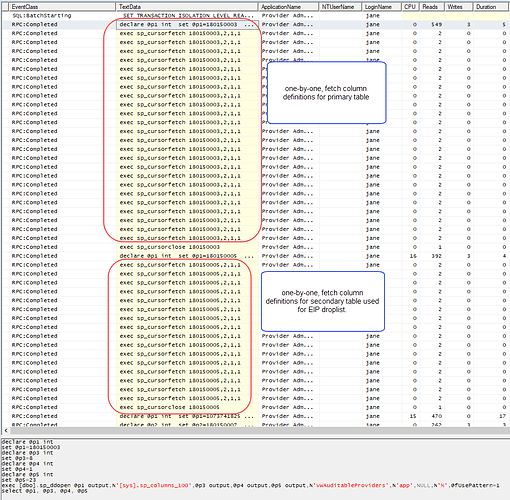Click the 'select @p1, @p3, @p4, @p5' line
Viewport: 510px width, 500px height.
click(x=44, y=491)
